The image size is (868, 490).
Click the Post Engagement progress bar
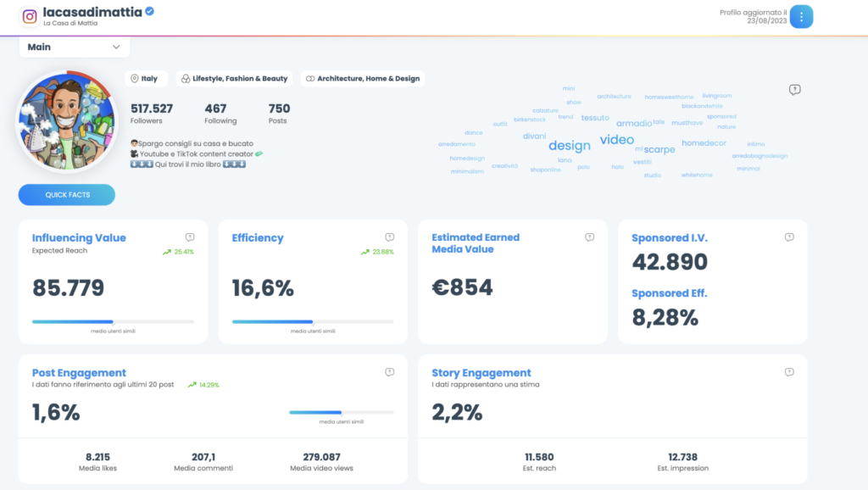tap(342, 413)
